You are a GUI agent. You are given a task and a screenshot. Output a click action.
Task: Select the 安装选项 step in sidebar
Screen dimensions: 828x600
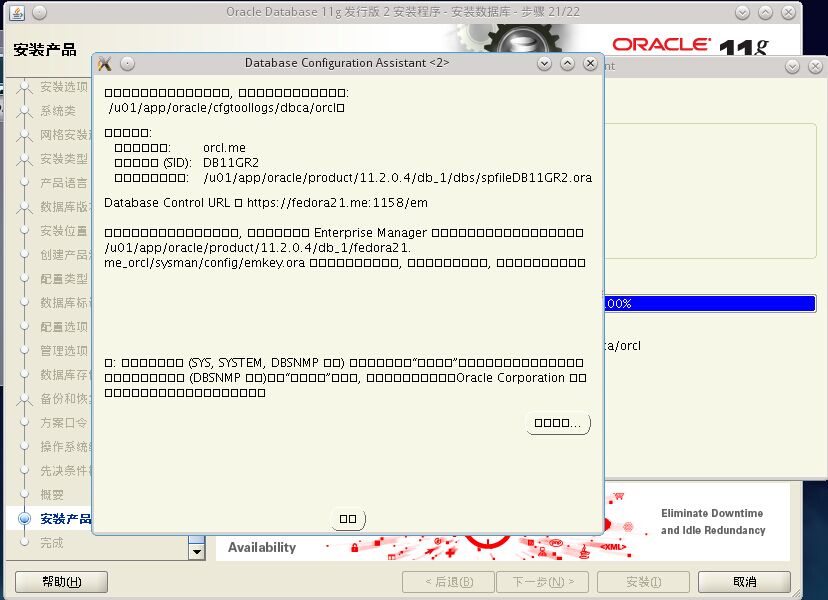click(x=64, y=87)
